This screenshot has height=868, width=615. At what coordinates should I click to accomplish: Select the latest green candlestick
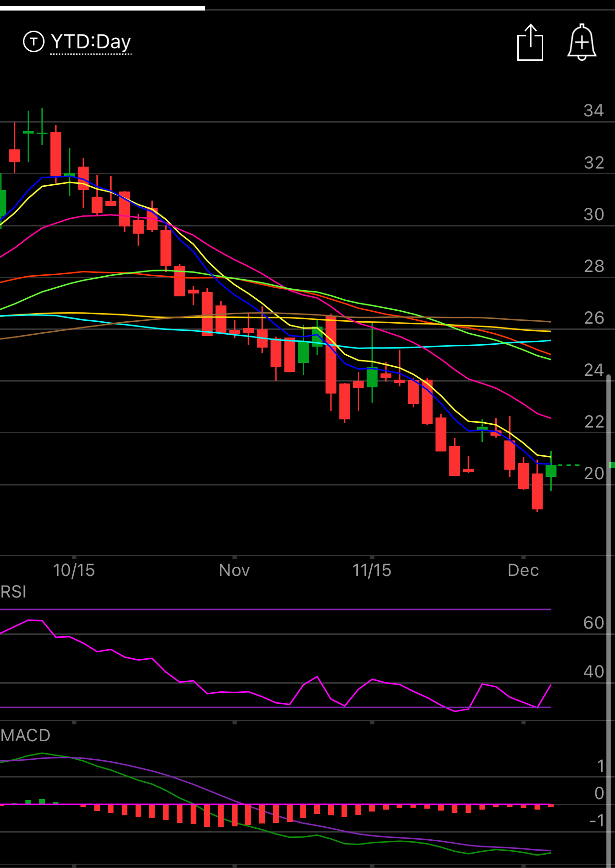click(x=551, y=471)
